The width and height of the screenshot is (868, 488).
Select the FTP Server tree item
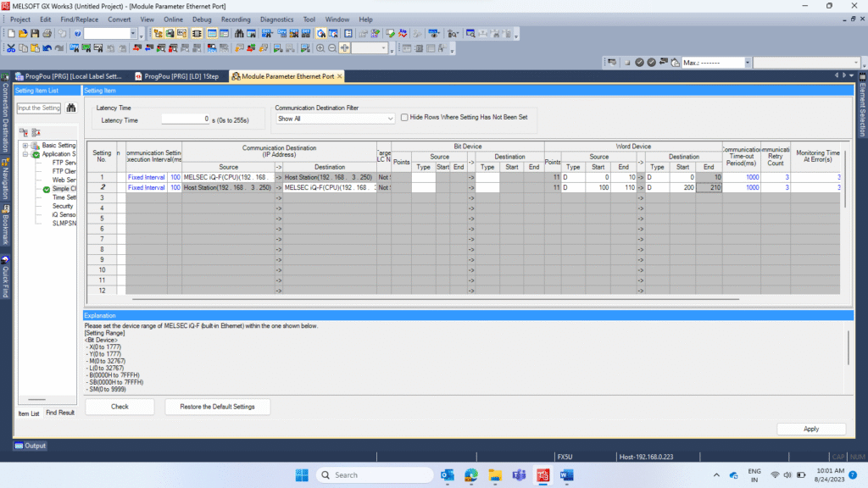[64, 163]
